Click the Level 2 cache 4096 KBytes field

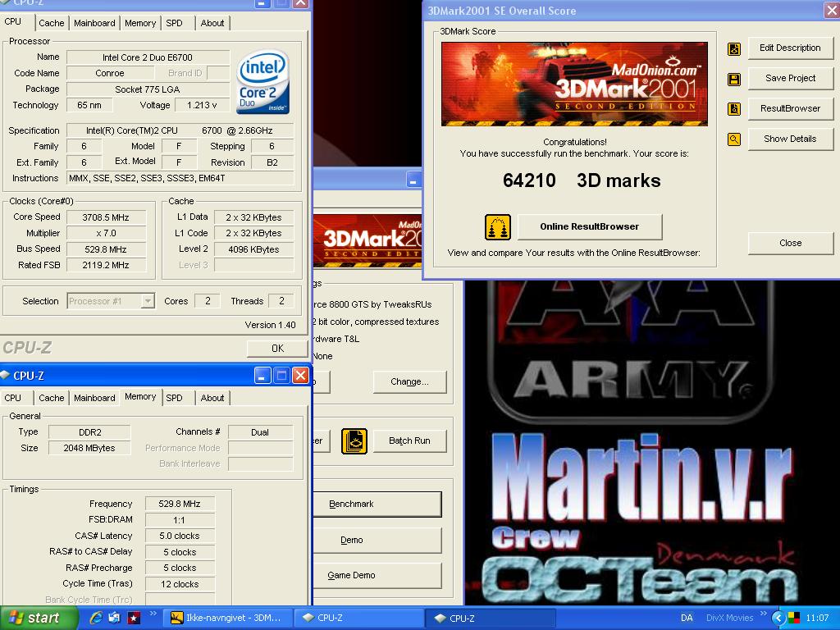click(253, 249)
